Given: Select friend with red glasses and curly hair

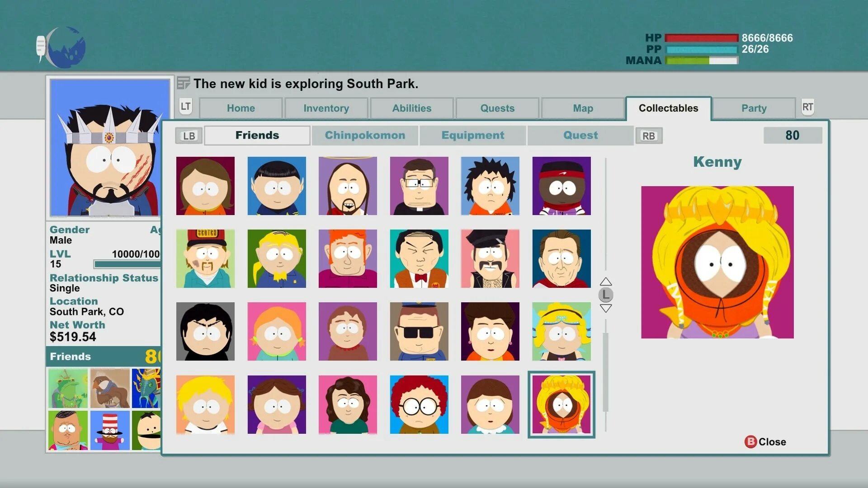Looking at the screenshot, I should (419, 404).
